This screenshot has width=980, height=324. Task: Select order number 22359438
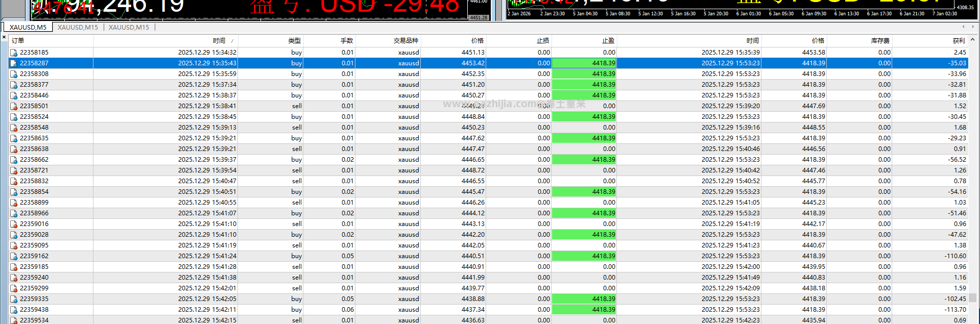click(x=34, y=310)
